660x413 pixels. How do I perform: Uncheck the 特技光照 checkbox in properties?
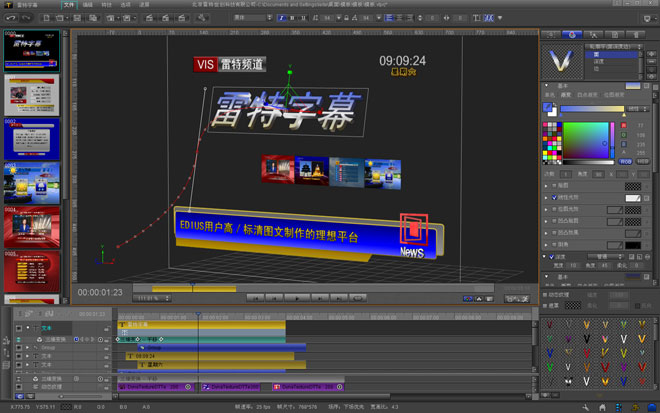pyautogui.click(x=554, y=198)
